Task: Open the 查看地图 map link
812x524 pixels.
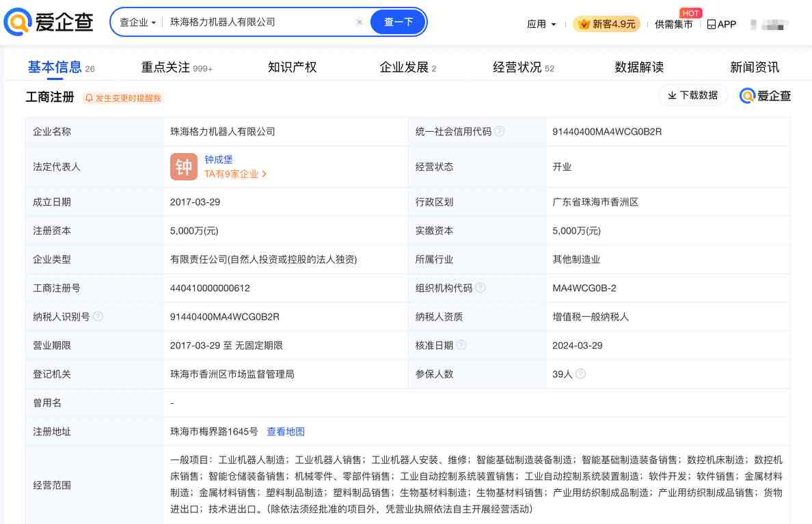Action: pyautogui.click(x=286, y=431)
